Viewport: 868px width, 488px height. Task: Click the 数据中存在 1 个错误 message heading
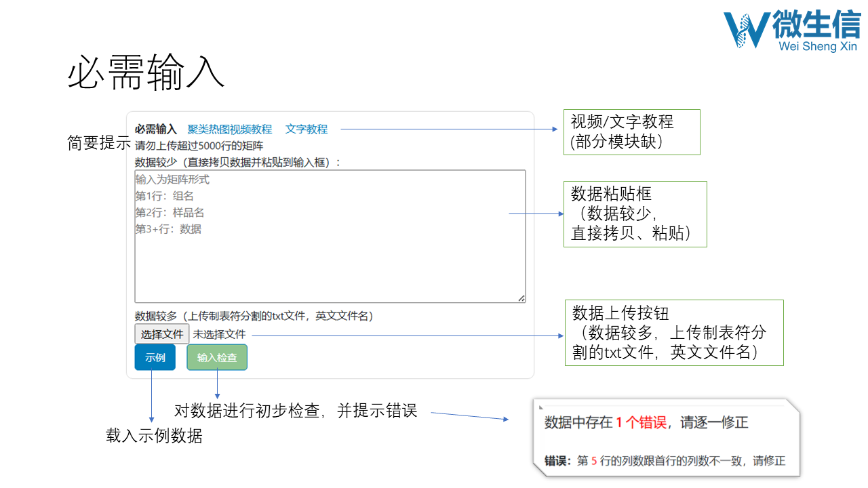[x=646, y=423]
